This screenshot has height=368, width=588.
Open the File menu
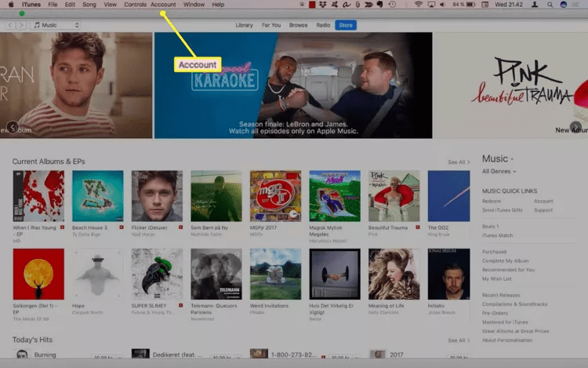click(x=53, y=5)
